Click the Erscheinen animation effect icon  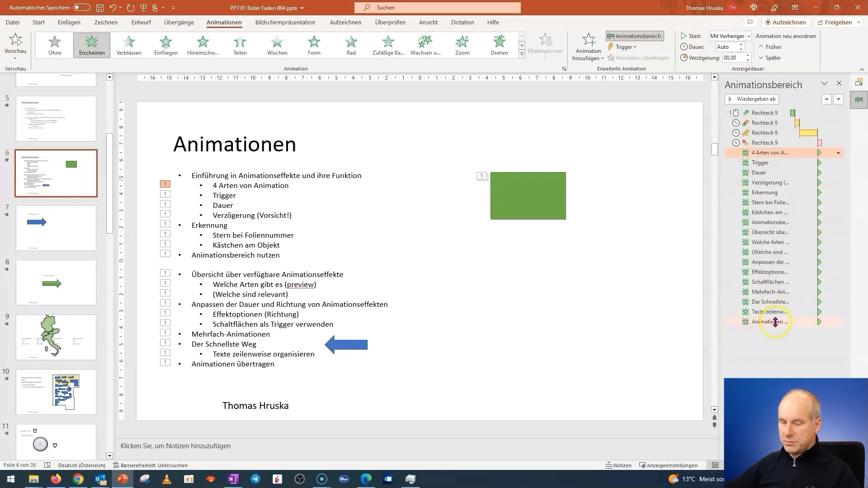pyautogui.click(x=92, y=45)
